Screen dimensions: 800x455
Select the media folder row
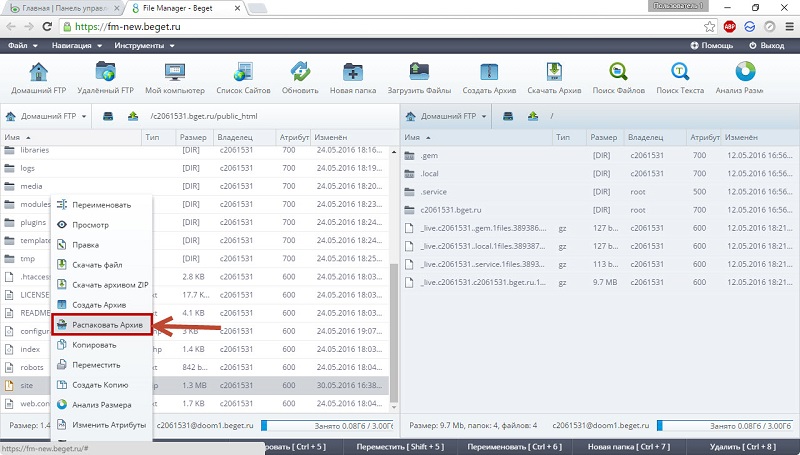tap(194, 186)
